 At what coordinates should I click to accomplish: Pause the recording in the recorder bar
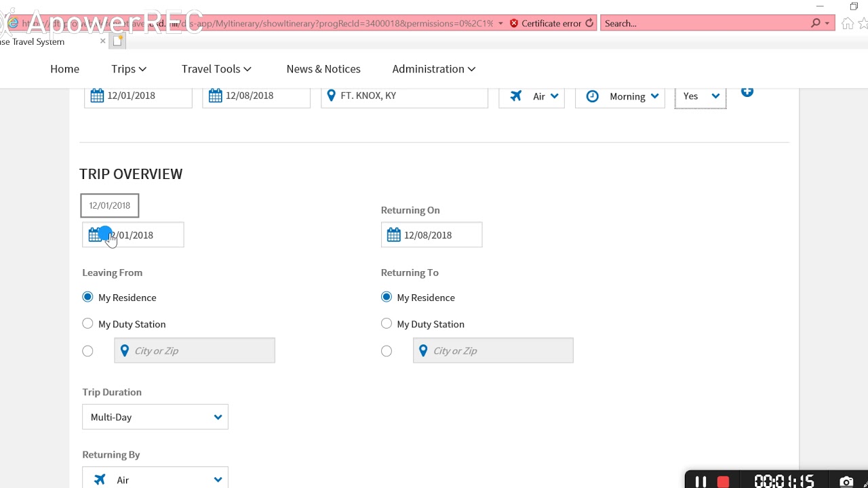pyautogui.click(x=701, y=481)
